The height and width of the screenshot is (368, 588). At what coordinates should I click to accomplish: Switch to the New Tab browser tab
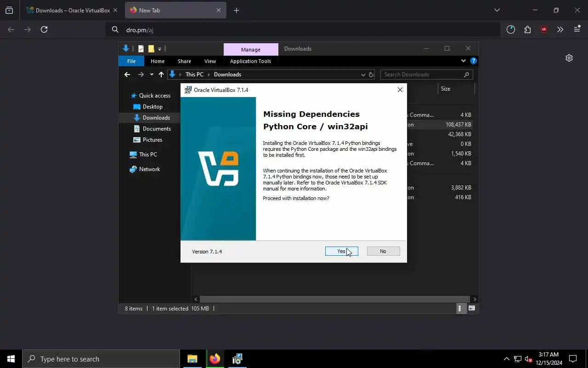(170, 10)
